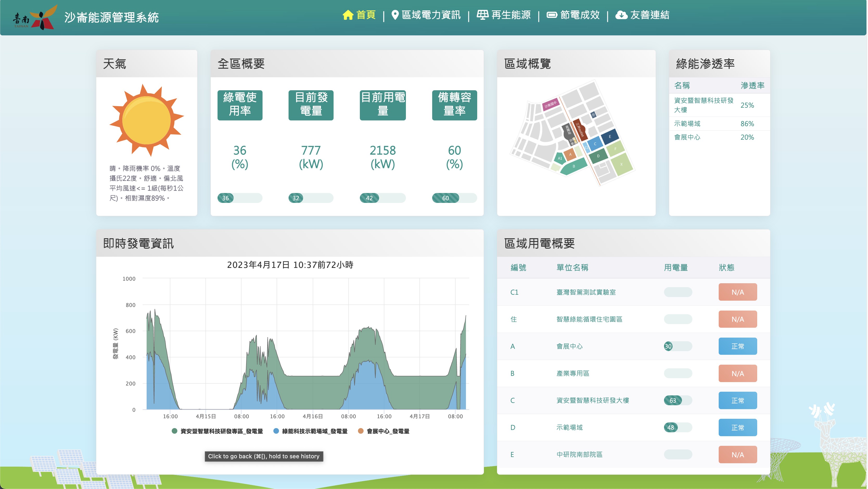The image size is (868, 489).
Task: Click 會展中心 usage bar showing 30
Action: pos(678,346)
